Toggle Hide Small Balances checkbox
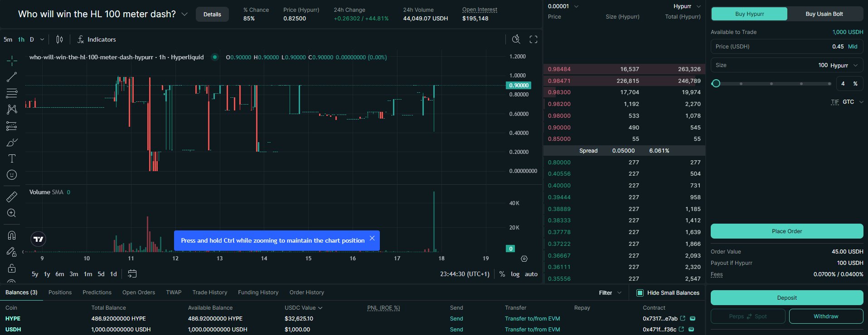The width and height of the screenshot is (868, 335). point(640,293)
